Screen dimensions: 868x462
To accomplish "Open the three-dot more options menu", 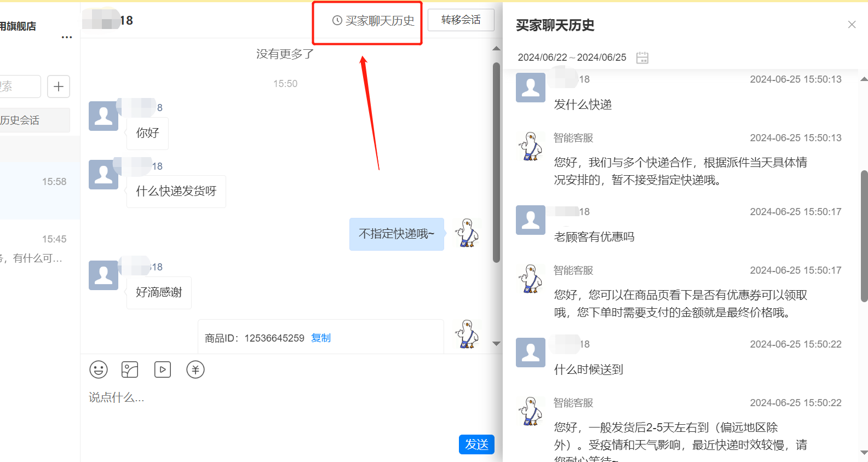I will click(x=67, y=37).
